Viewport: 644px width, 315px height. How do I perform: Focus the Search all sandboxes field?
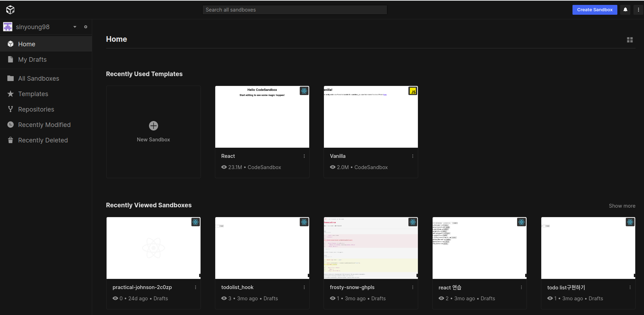(294, 10)
